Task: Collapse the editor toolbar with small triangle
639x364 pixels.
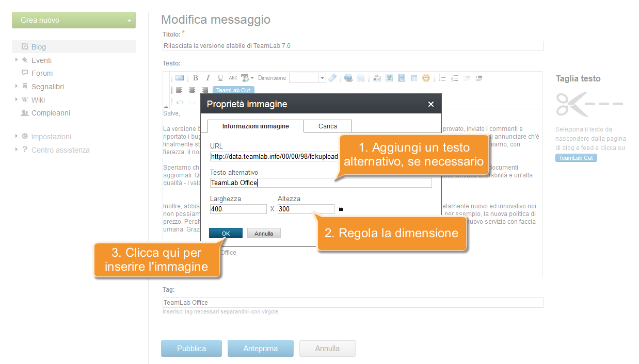Action: (166, 106)
